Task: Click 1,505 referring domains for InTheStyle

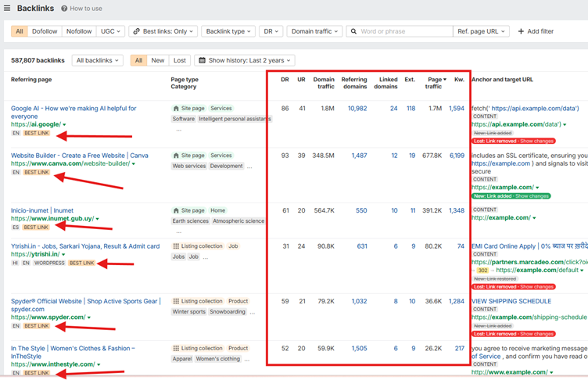Action: [359, 349]
